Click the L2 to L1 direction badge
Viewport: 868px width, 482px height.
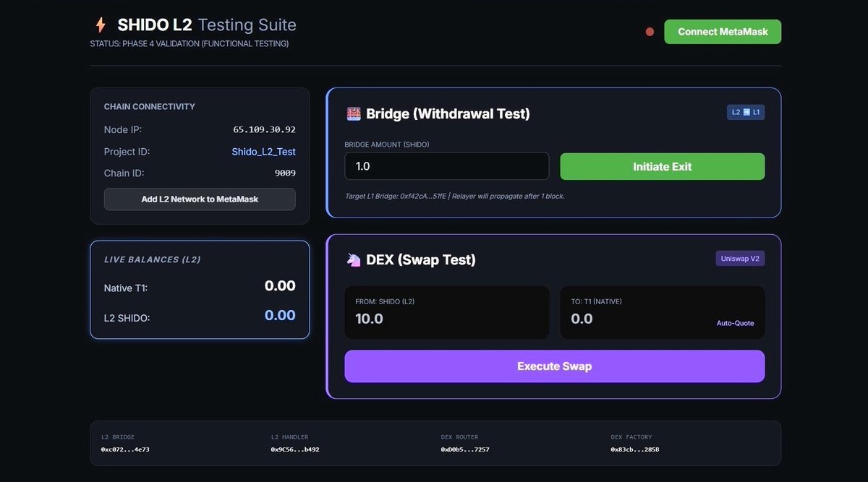pyautogui.click(x=746, y=112)
